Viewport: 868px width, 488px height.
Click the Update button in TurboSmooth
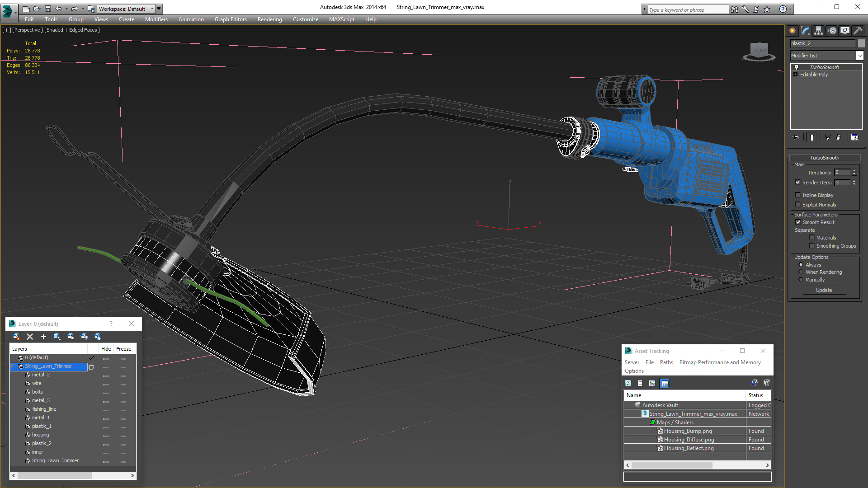[824, 290]
